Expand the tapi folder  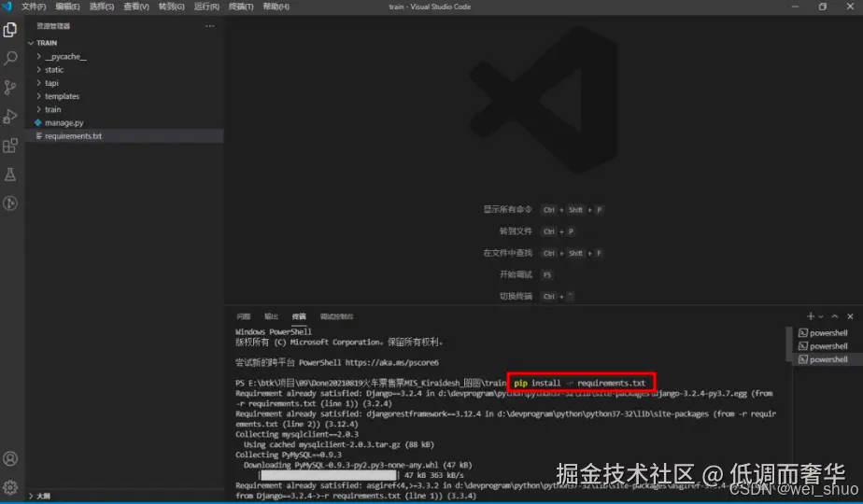[124, 83]
